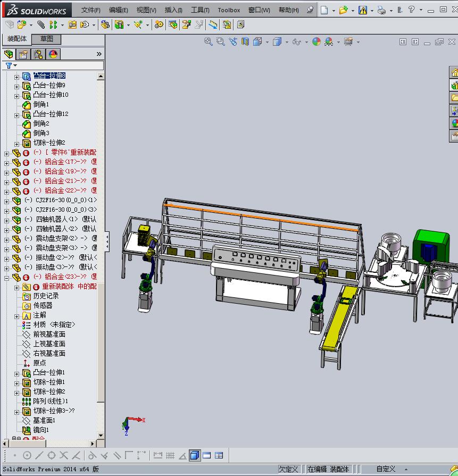
Task: Switch to the 草图 tab
Action: 47,39
